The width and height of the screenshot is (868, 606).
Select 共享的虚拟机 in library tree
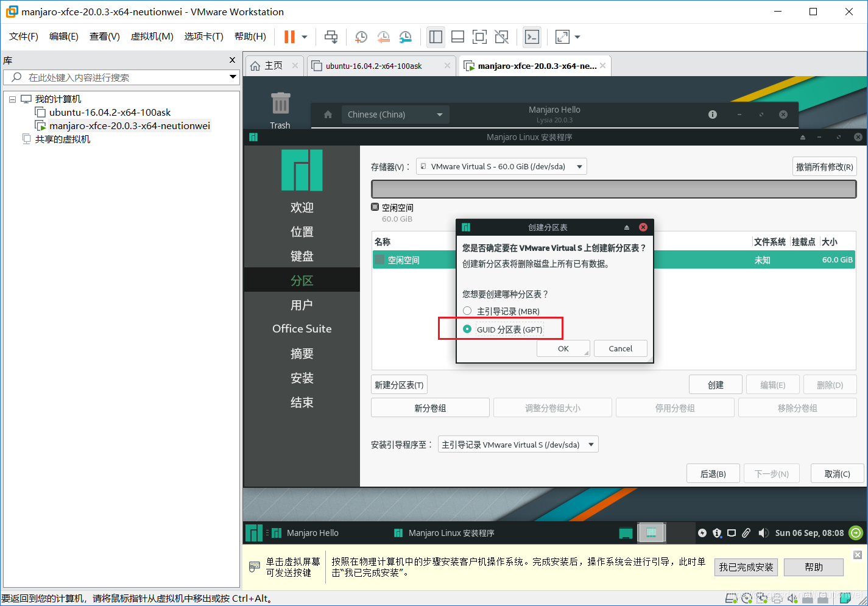[62, 139]
